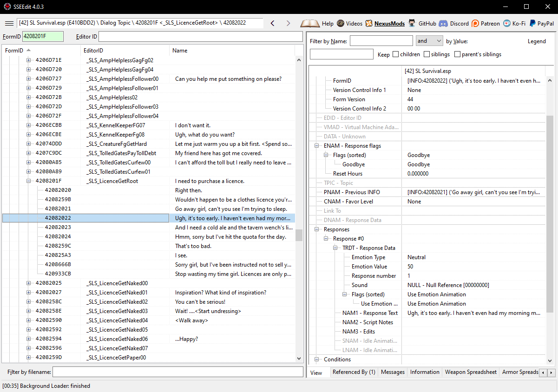558x392 pixels.
Task: Click the Reset Hours 0.000000 value
Action: [x=473, y=174]
